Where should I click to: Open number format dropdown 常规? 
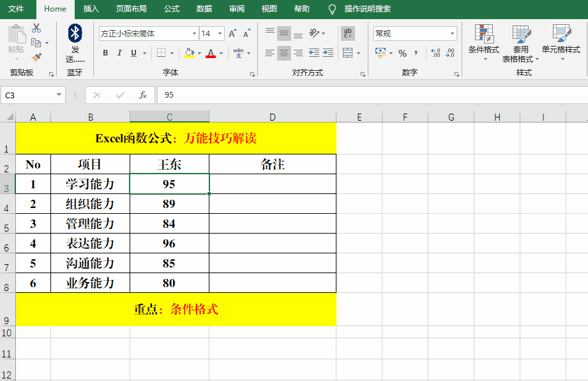pyautogui.click(x=452, y=34)
